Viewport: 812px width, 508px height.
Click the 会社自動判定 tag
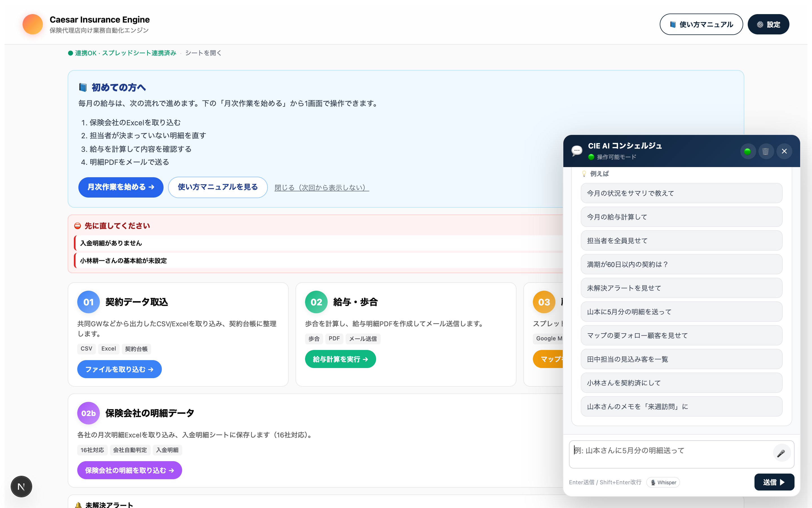pyautogui.click(x=130, y=450)
